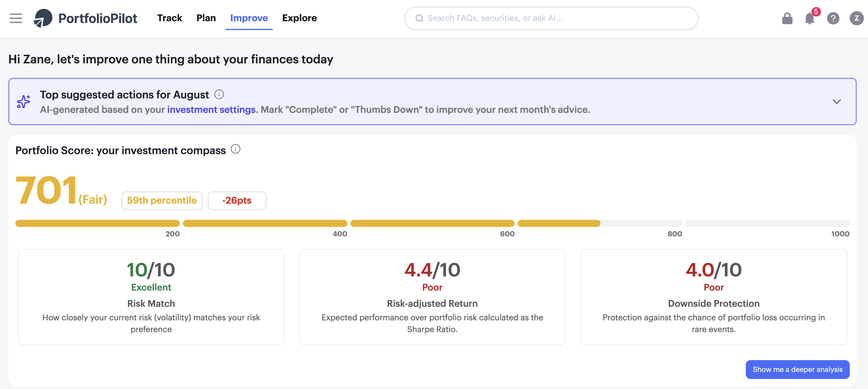Open the investment settings link
The height and width of the screenshot is (389, 868).
[x=211, y=110]
